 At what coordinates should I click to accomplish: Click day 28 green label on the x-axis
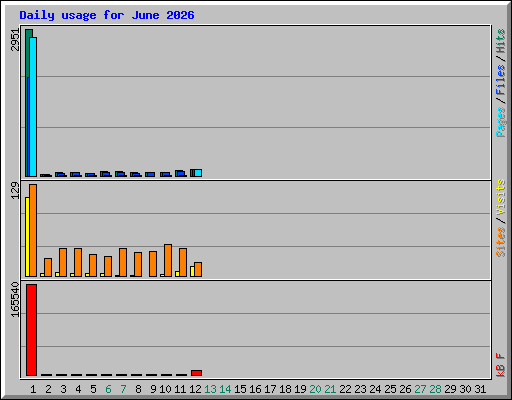coord(435,389)
